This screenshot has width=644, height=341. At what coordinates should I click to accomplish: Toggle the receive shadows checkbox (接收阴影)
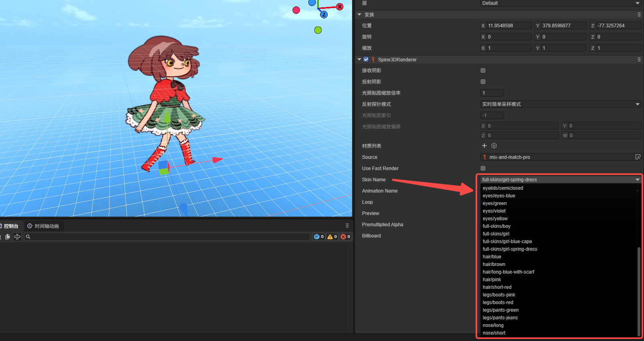483,70
